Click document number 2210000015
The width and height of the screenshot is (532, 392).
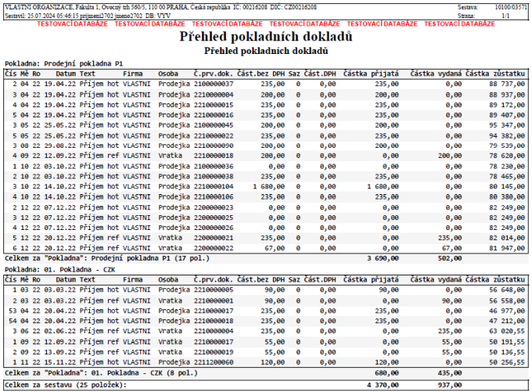214,105
